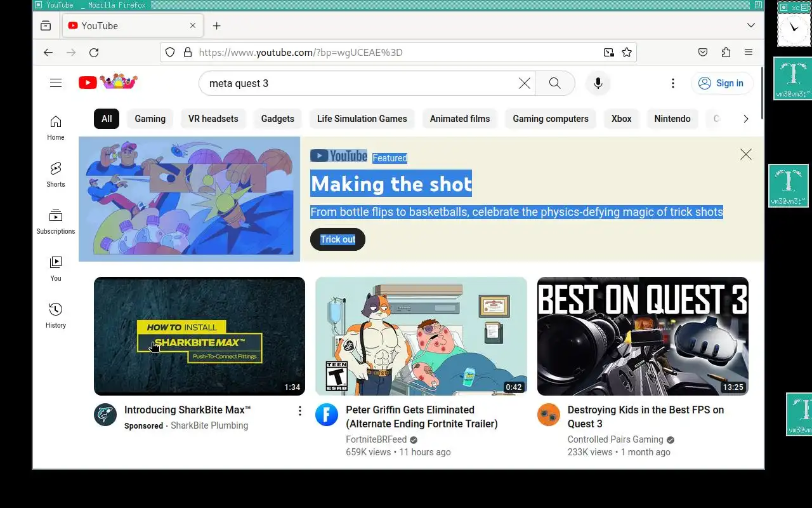Open a new Firefox tab
The height and width of the screenshot is (508, 812).
[x=216, y=26]
